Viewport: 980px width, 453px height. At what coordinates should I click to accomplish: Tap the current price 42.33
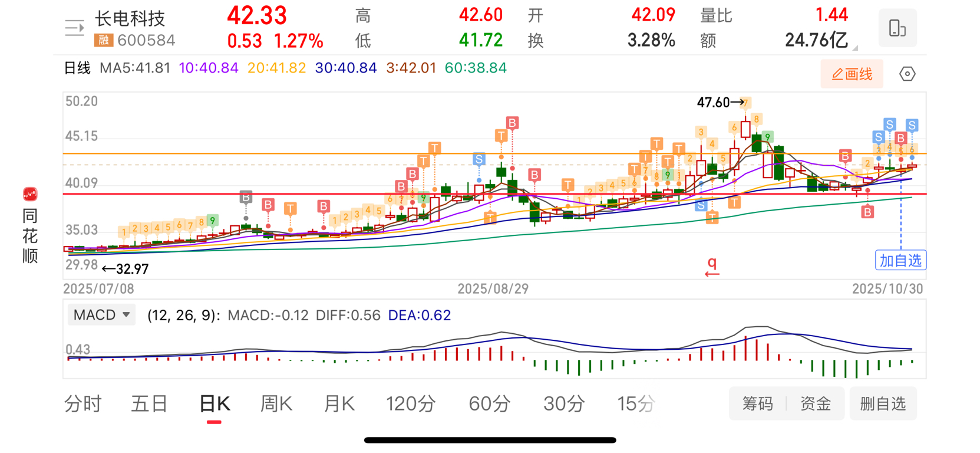click(257, 16)
